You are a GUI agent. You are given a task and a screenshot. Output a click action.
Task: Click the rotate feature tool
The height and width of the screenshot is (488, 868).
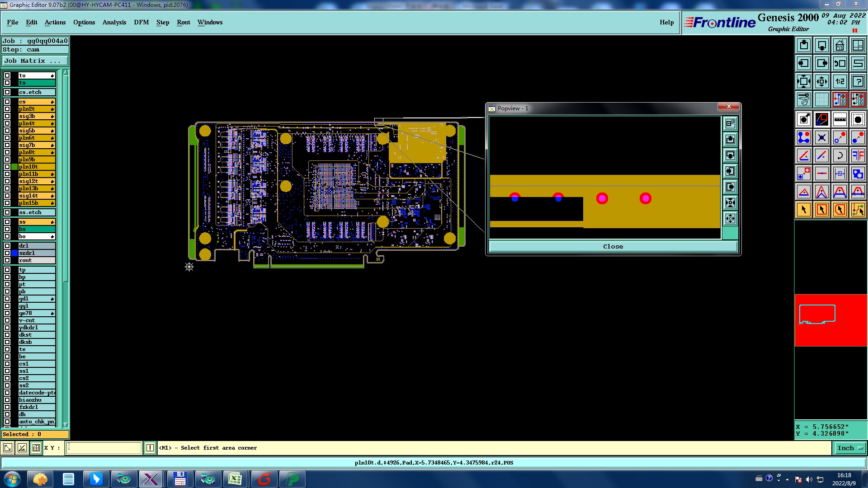coord(840,155)
